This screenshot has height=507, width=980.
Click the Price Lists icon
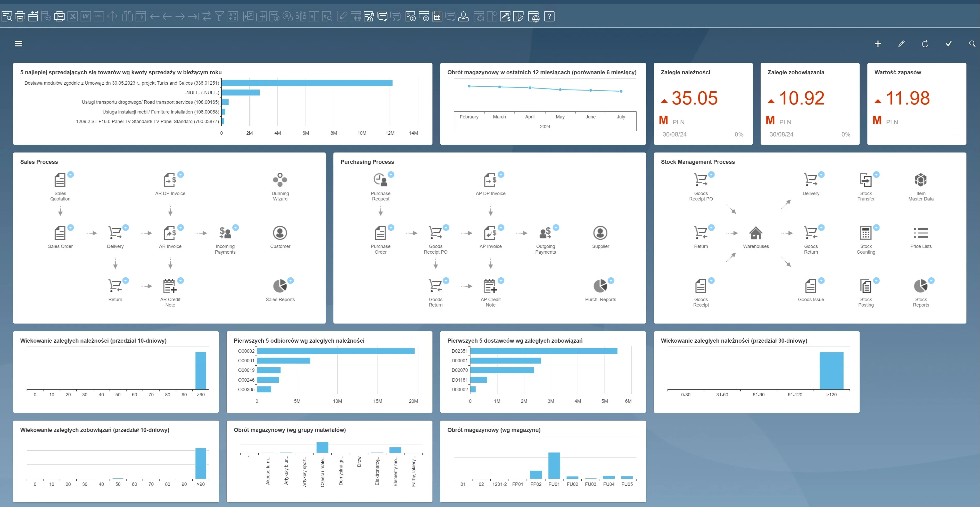point(920,232)
